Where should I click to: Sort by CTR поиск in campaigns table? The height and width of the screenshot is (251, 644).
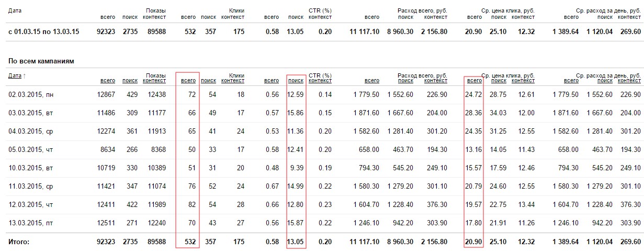(x=296, y=81)
